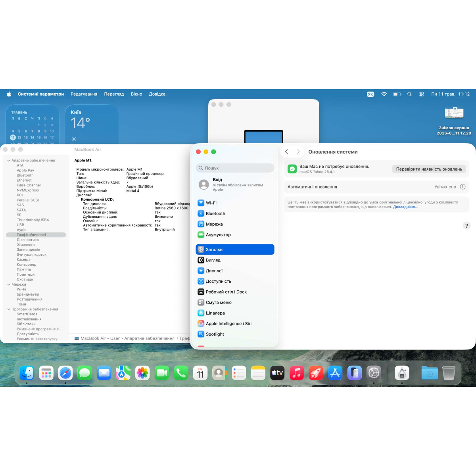Switch the УК input source indicator
Image resolution: width=476 pixels, height=476 pixels.
tap(370, 94)
